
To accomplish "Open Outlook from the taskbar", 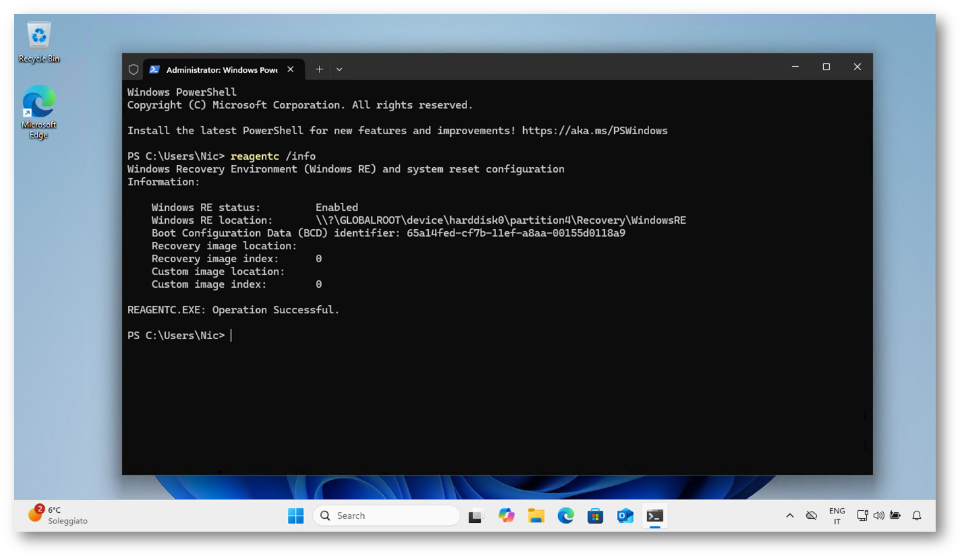I will click(x=625, y=516).
